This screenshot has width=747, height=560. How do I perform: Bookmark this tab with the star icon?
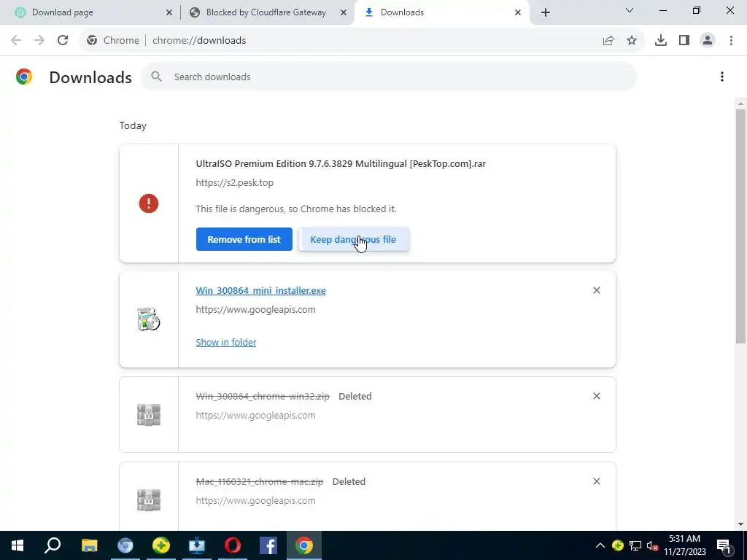pos(632,41)
